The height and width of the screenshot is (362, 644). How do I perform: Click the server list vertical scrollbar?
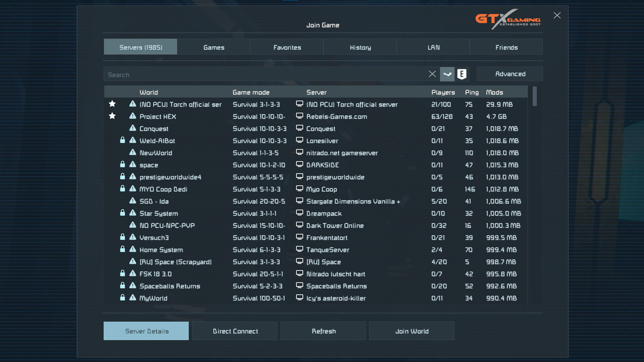pos(535,97)
